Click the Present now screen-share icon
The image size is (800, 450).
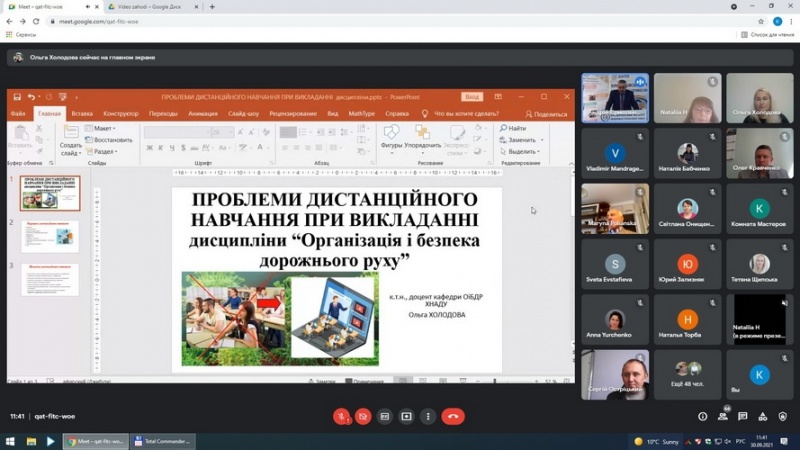[x=407, y=416]
